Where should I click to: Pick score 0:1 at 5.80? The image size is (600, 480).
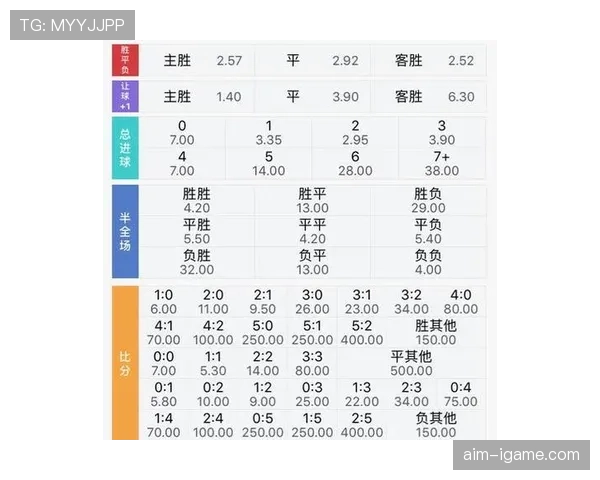[x=163, y=395]
